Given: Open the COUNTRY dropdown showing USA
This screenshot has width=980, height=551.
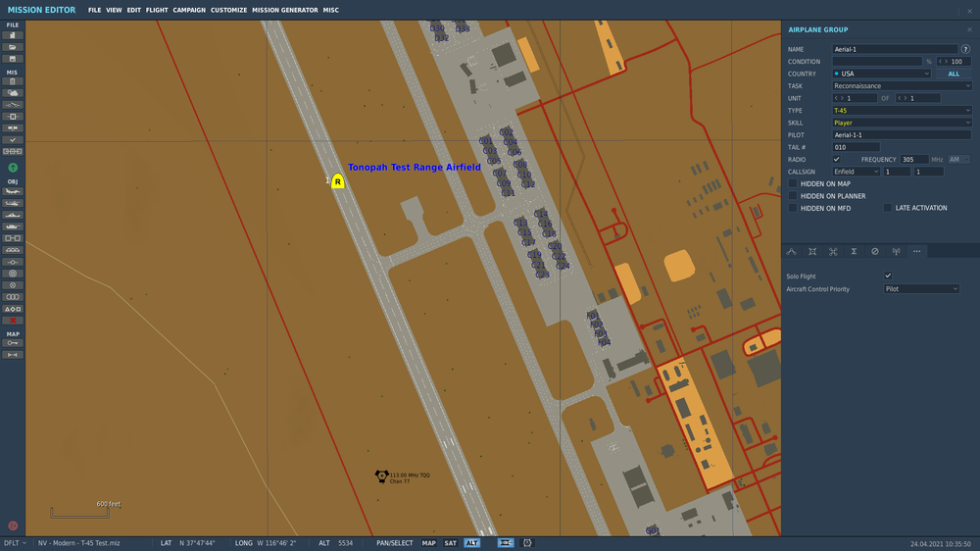Looking at the screenshot, I should [881, 74].
